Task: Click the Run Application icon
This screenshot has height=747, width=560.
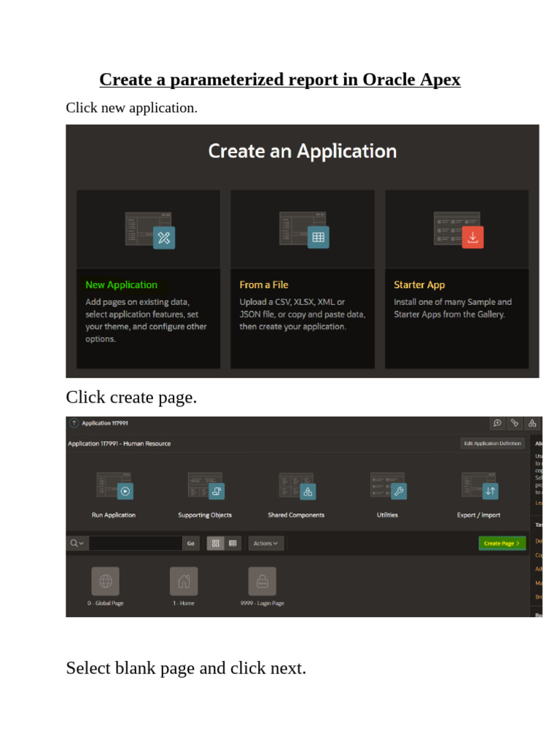Action: (x=114, y=487)
